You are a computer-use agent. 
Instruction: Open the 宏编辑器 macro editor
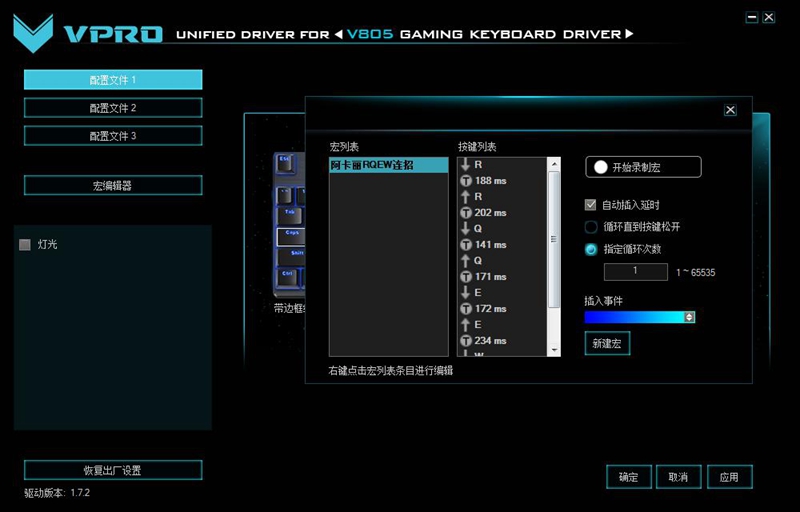click(113, 186)
